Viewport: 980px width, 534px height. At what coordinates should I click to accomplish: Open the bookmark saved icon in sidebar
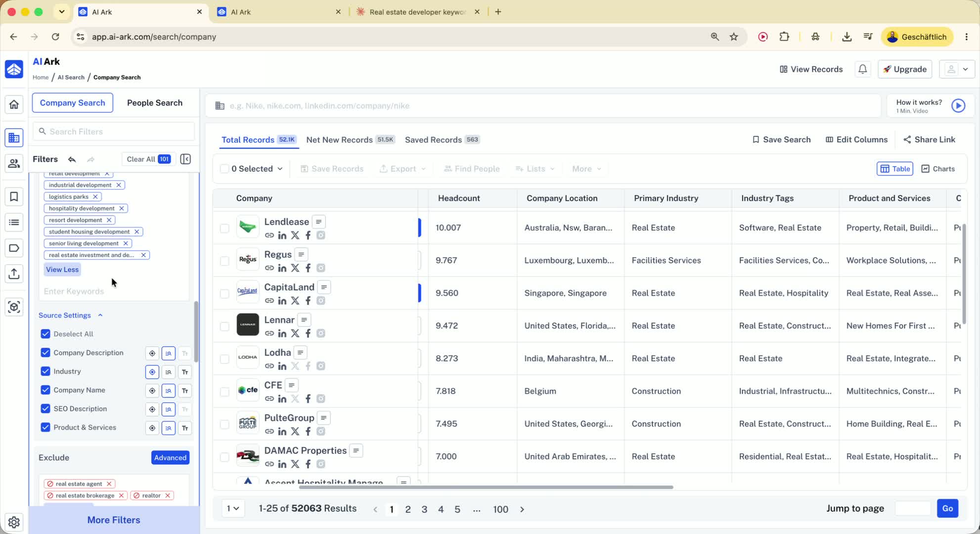(14, 197)
